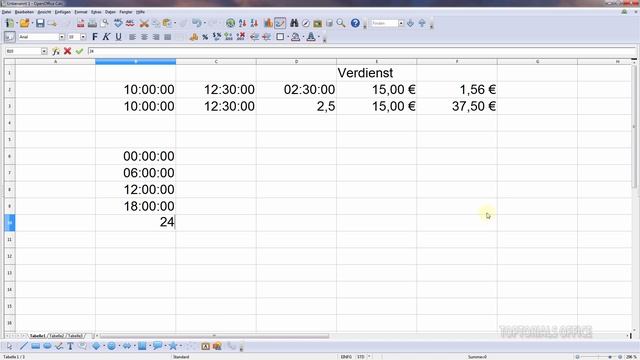Click the Background Color bucket icon
640x360 pixels.
point(296,37)
